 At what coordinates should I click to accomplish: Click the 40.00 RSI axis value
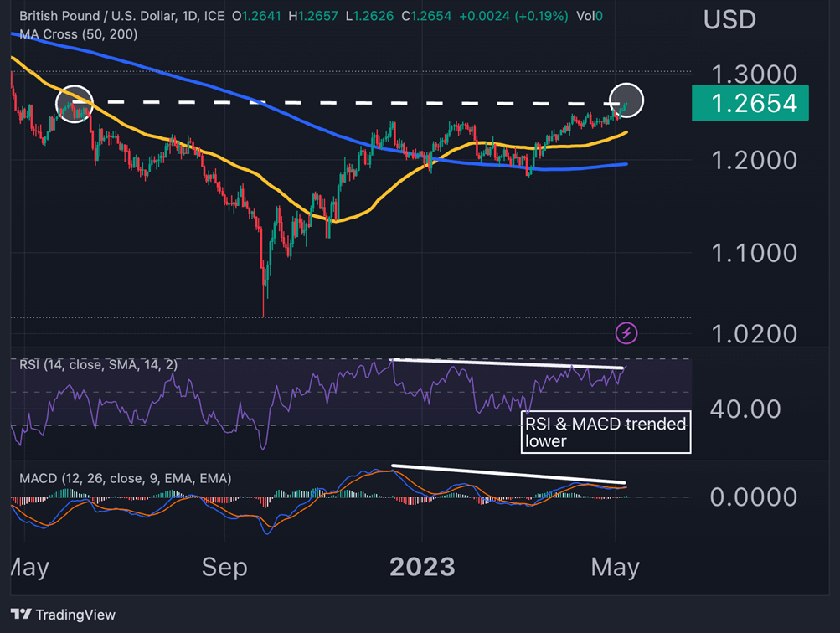(745, 409)
